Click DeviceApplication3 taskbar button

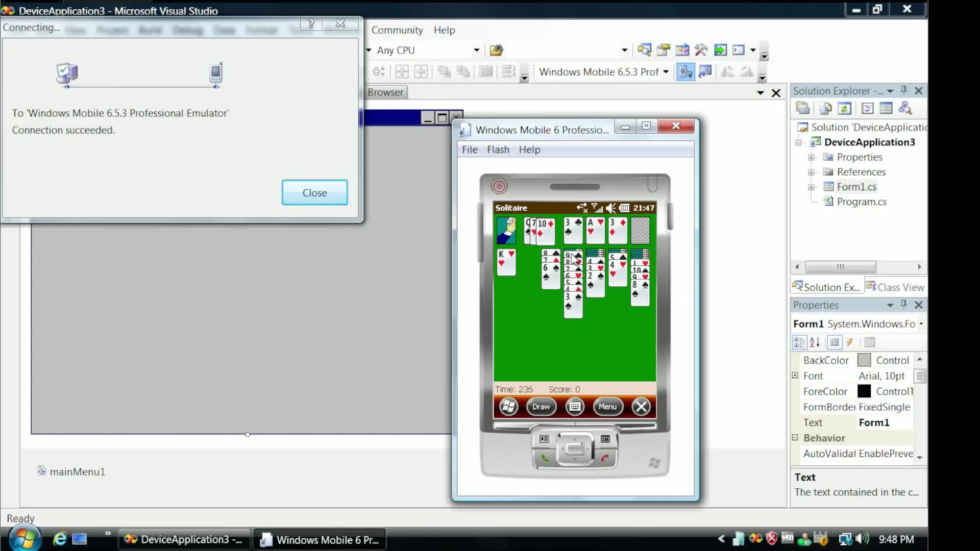[x=184, y=539]
